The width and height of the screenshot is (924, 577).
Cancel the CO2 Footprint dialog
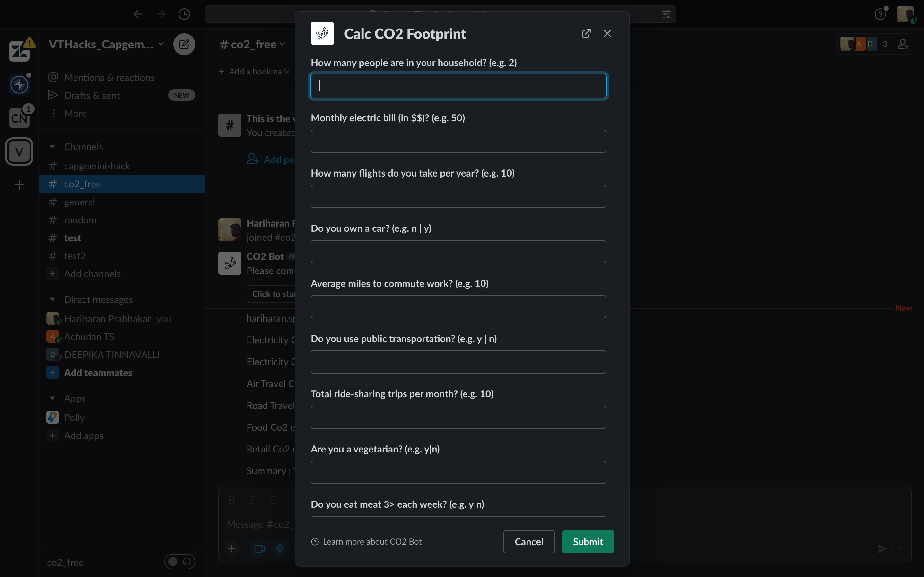coord(528,541)
